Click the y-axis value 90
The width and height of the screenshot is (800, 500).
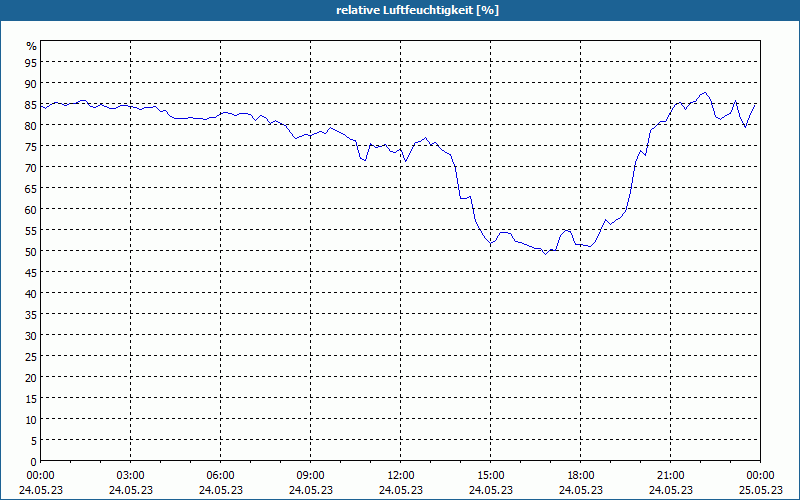(31, 83)
